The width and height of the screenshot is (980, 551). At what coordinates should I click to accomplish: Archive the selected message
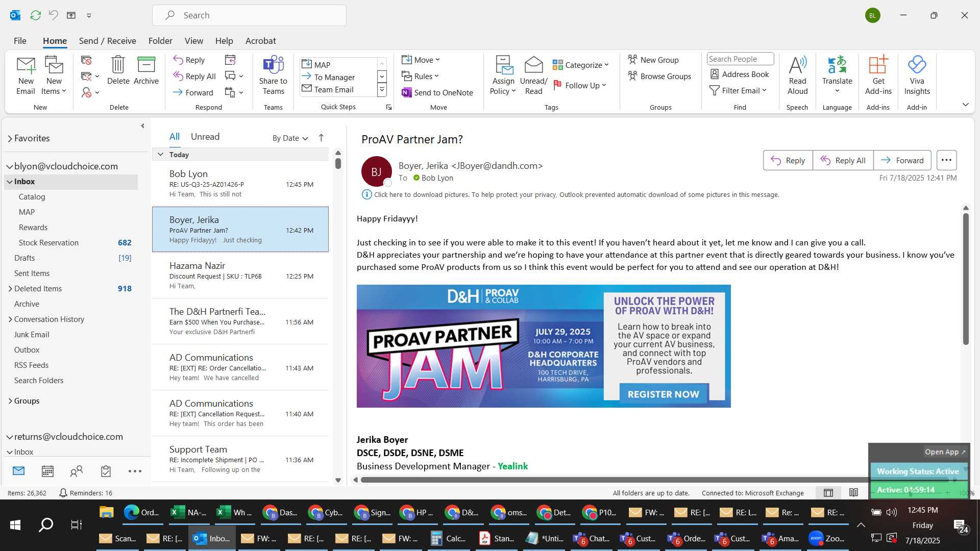[x=146, y=70]
